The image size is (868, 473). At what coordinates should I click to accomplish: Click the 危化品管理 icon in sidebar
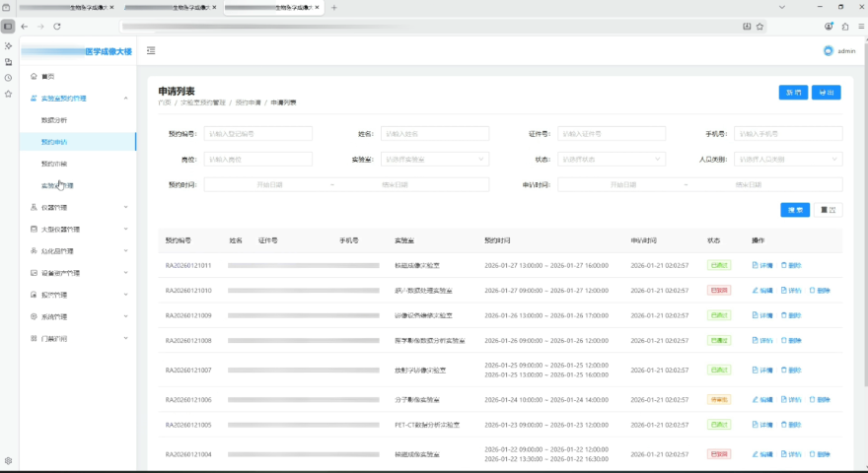[x=34, y=251]
